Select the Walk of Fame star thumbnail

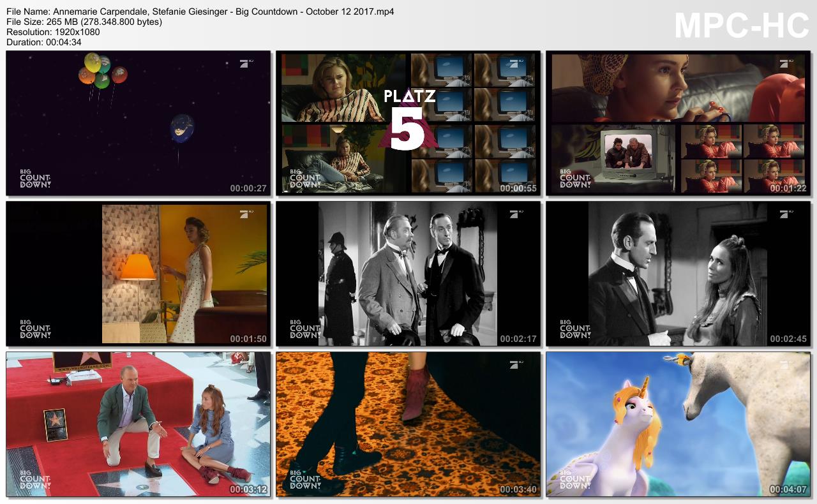(138, 424)
